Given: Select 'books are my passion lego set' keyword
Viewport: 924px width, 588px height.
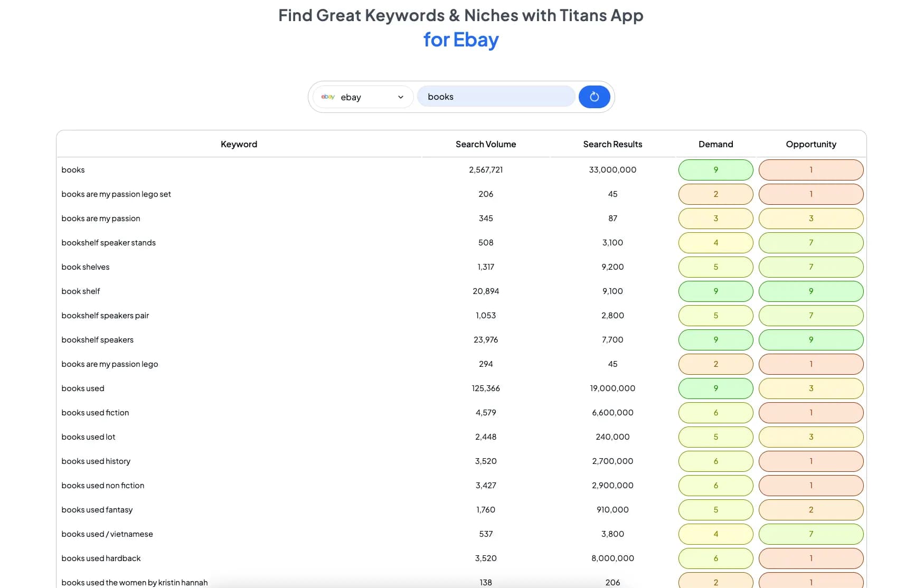Looking at the screenshot, I should [116, 194].
